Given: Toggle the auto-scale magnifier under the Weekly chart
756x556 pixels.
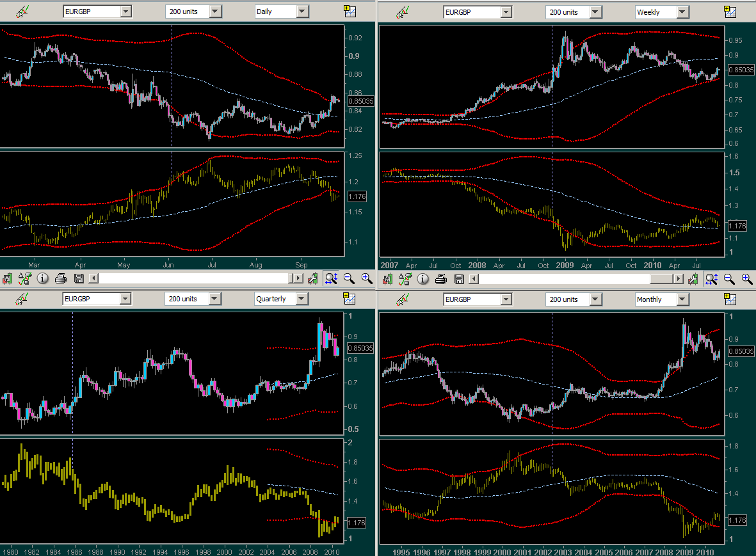Looking at the screenshot, I should click(711, 279).
